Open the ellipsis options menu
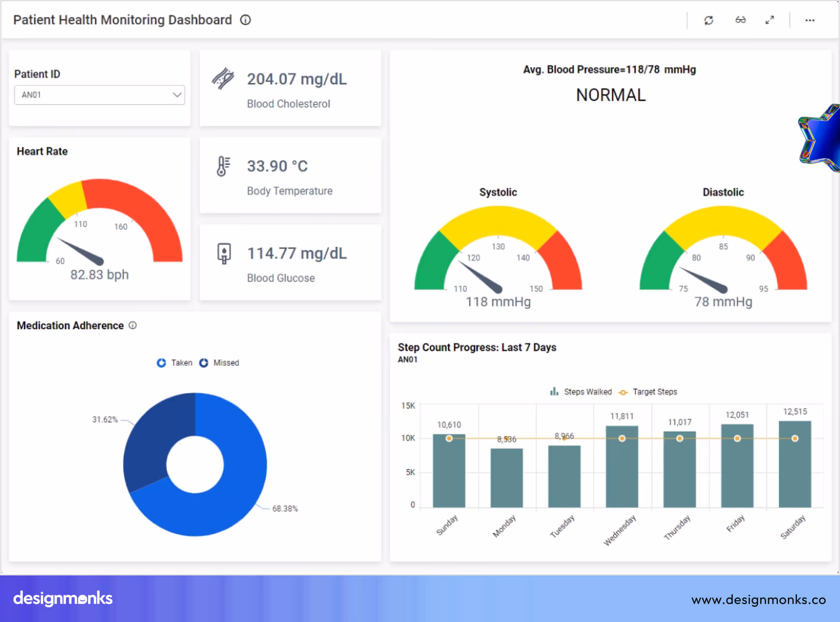 coord(809,20)
